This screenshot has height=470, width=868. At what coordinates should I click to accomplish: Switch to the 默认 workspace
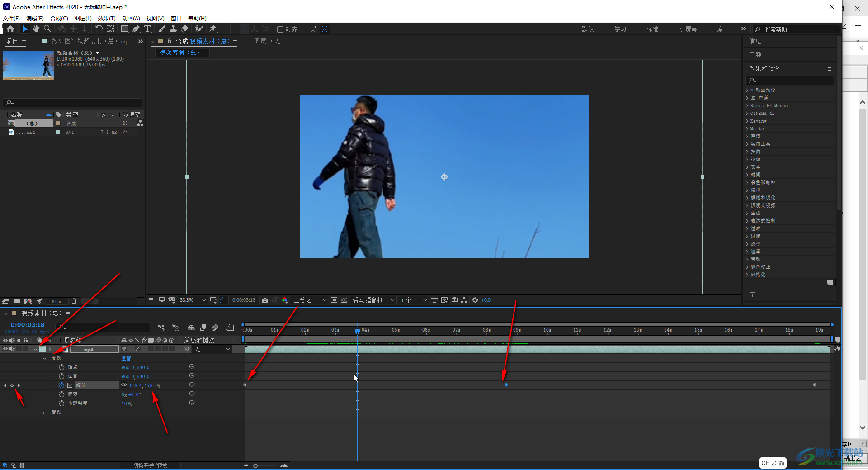coord(588,29)
